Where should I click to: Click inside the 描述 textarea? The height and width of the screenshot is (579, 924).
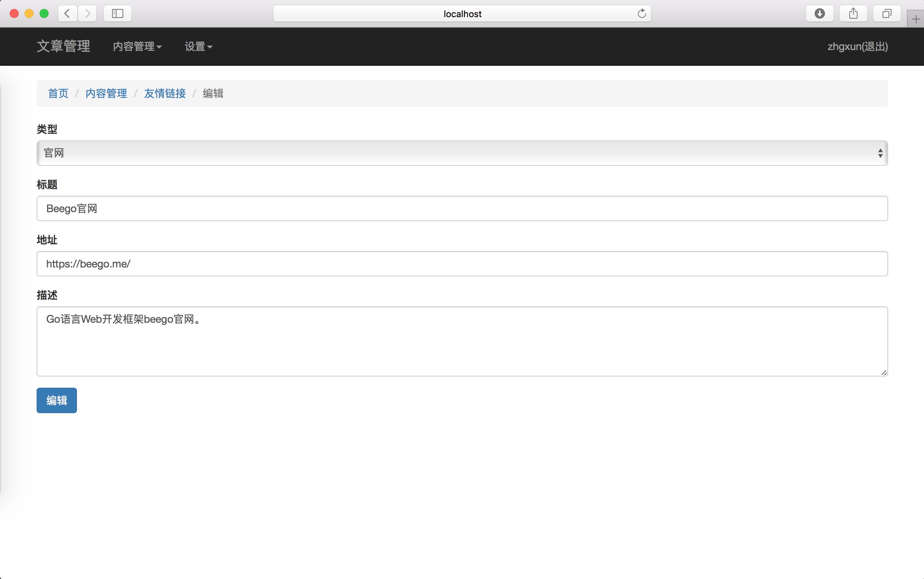tap(462, 341)
